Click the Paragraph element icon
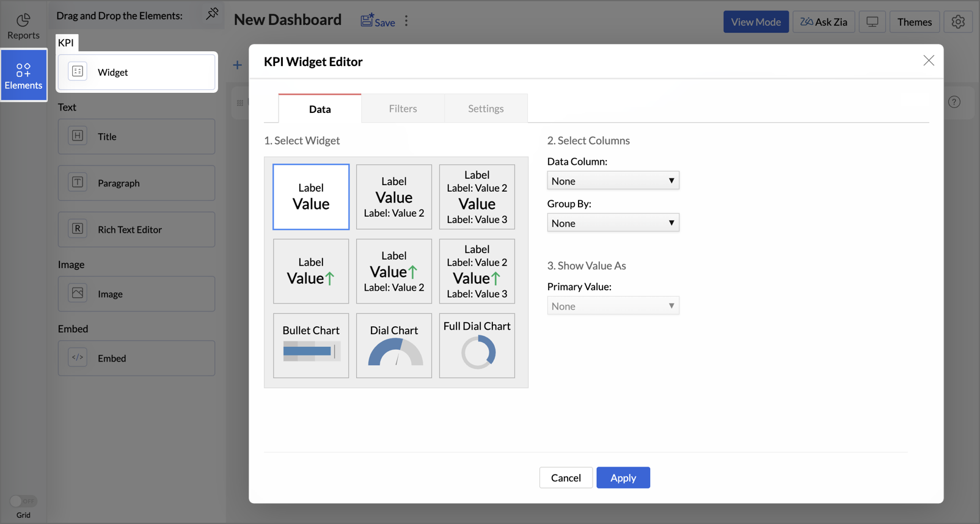This screenshot has width=980, height=524. (x=78, y=183)
